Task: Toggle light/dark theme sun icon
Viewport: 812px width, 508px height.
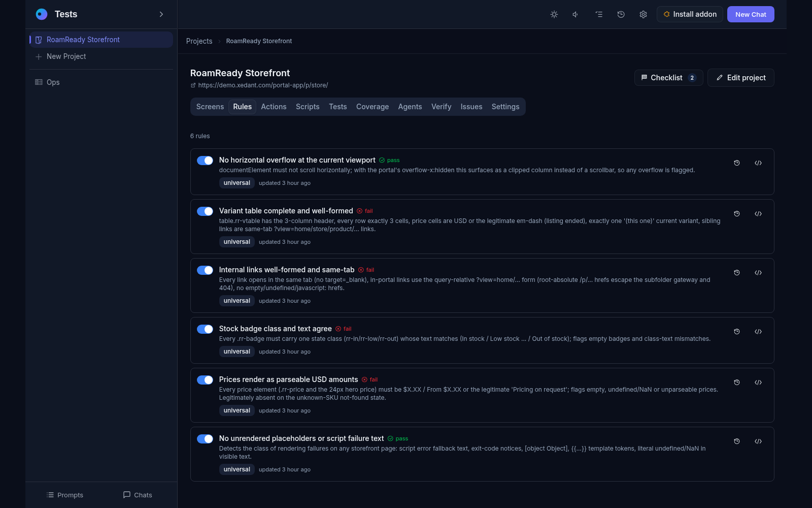Action: 554,14
